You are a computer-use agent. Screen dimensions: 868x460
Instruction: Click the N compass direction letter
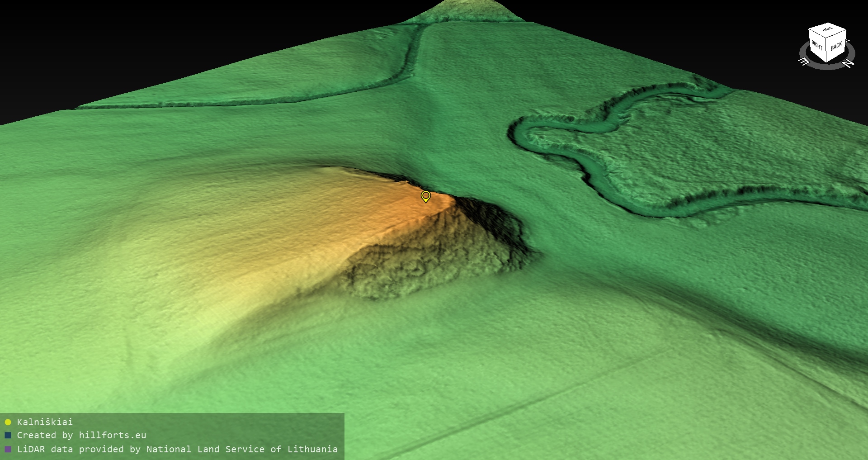[849, 63]
